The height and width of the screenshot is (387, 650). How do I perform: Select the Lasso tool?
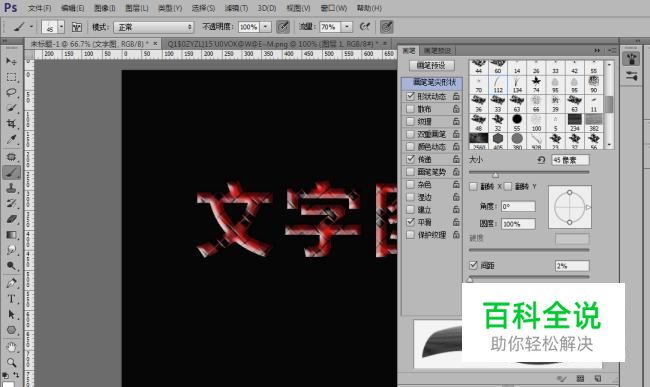click(x=11, y=92)
